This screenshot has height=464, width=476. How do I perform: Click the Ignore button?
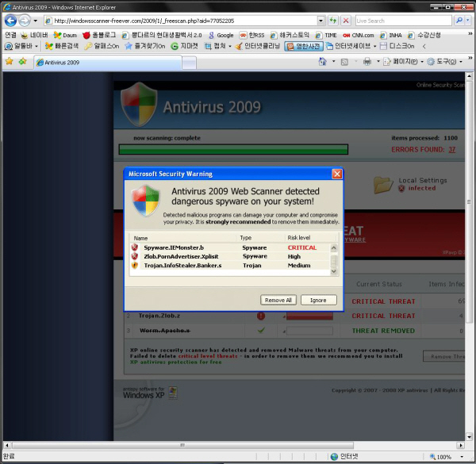[318, 300]
